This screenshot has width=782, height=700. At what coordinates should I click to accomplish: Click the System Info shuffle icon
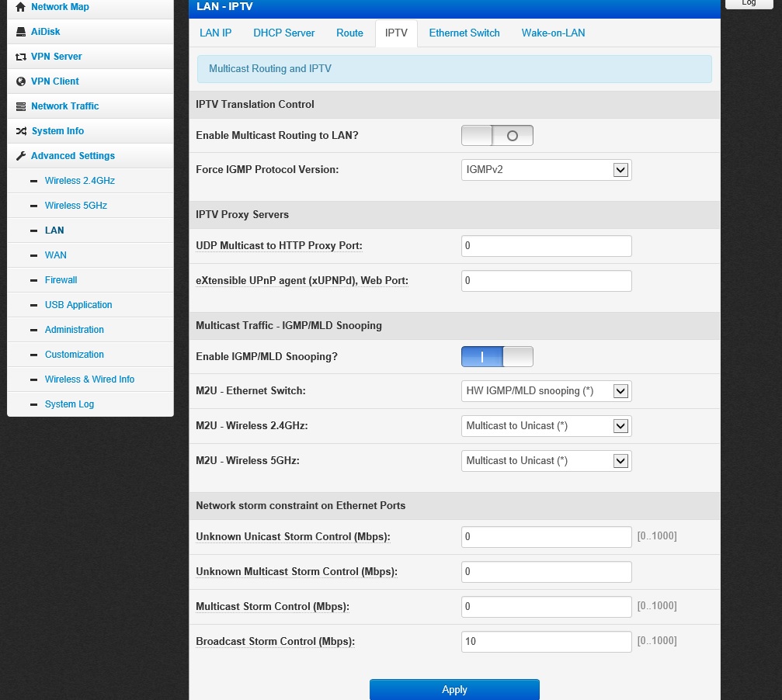click(x=21, y=131)
